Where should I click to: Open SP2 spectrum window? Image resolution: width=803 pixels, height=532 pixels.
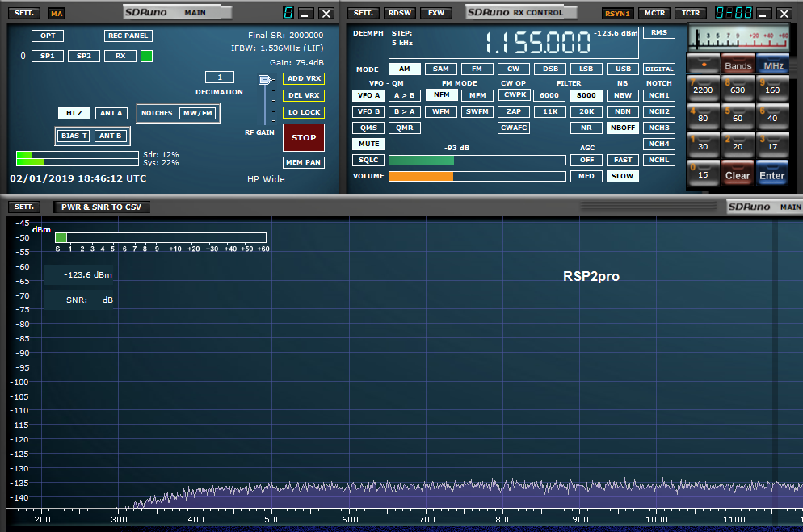[x=84, y=56]
